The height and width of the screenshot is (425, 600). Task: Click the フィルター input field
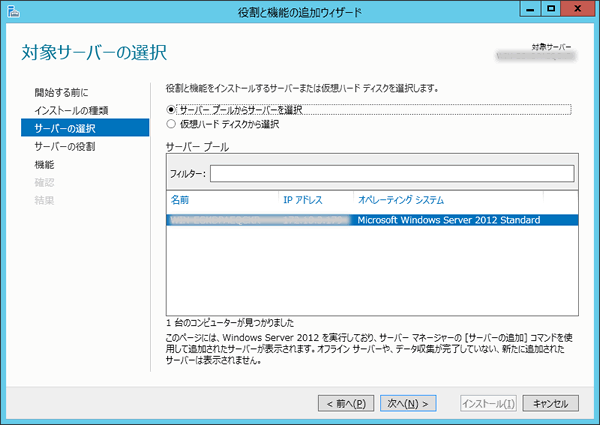(392, 174)
